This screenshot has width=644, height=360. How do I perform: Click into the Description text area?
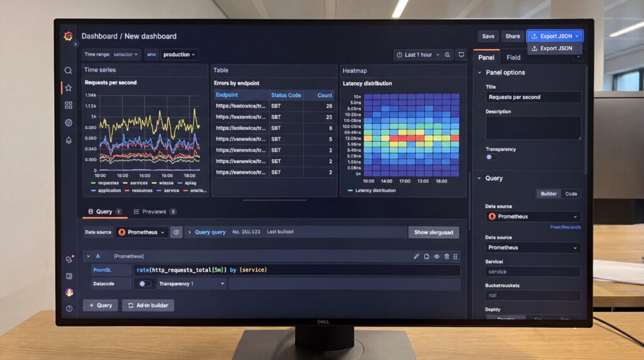(533, 128)
